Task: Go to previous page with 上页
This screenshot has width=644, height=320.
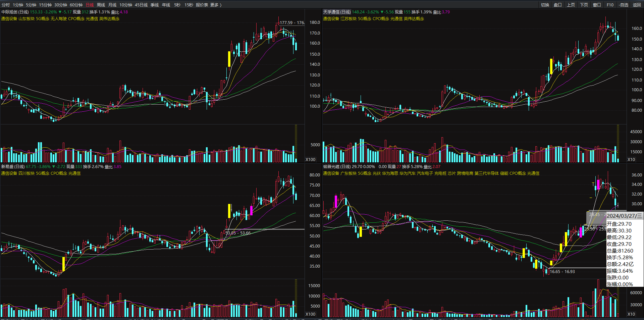Action: (x=571, y=5)
